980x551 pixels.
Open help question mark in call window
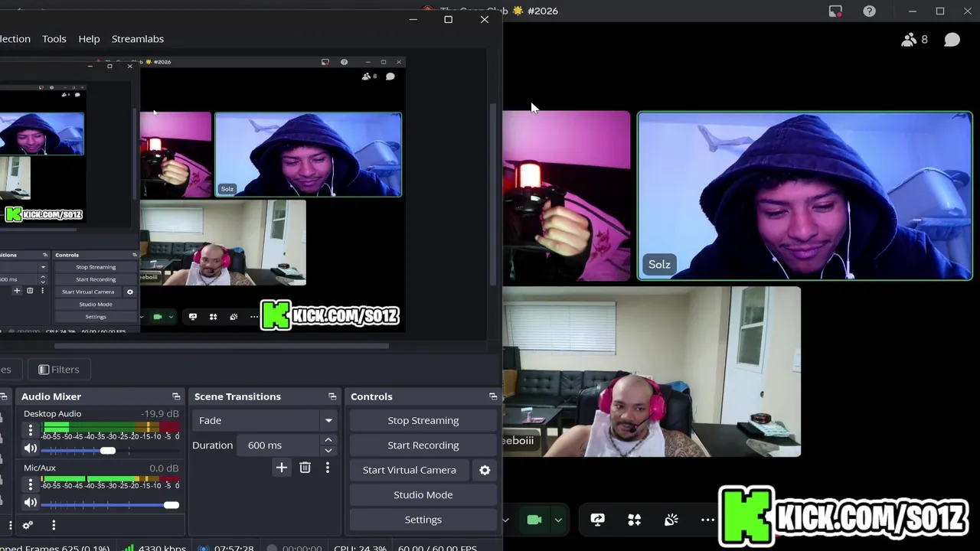pos(869,11)
